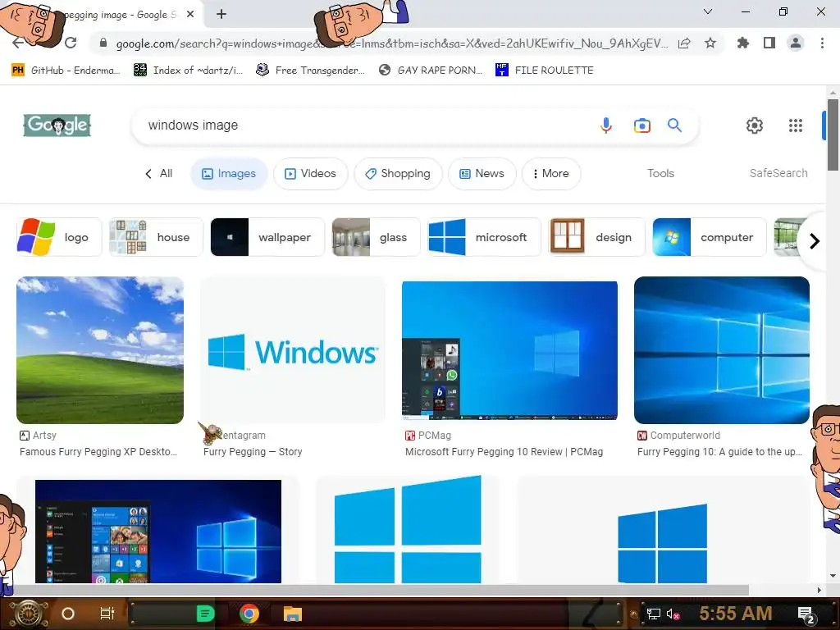
Task: Filter images by the computer chip
Action: click(710, 237)
